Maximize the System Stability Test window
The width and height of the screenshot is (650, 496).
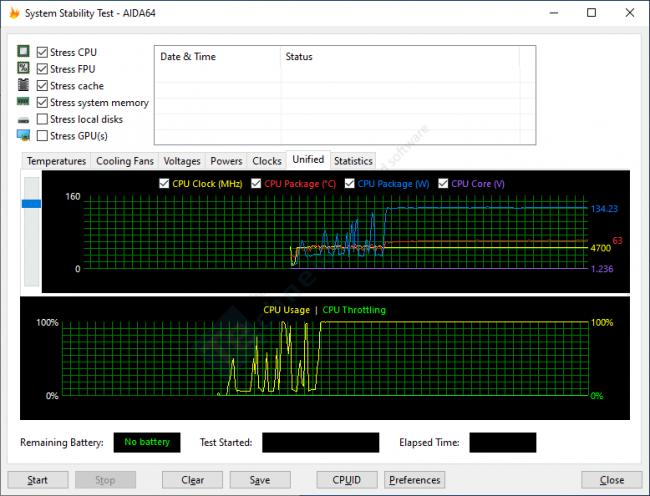[592, 13]
